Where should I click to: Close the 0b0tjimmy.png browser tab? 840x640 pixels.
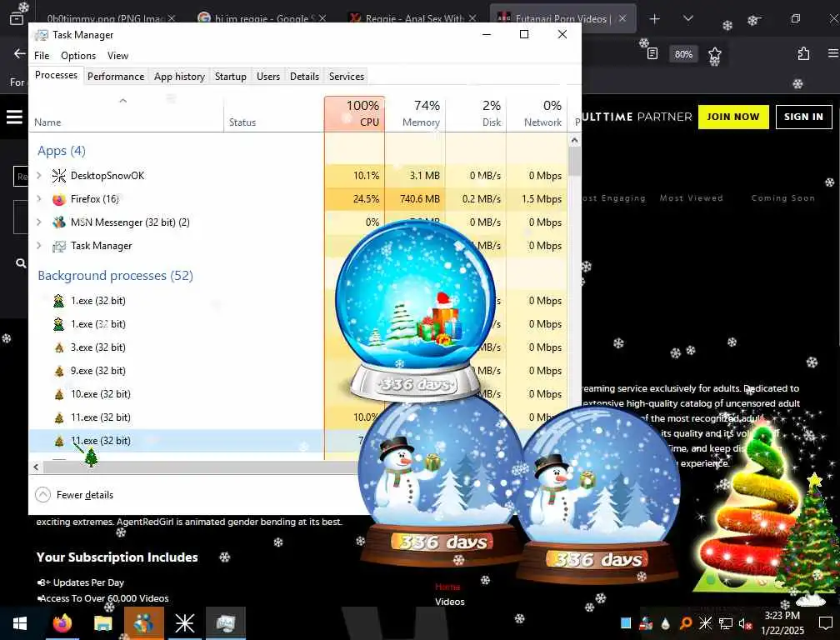pyautogui.click(x=171, y=18)
